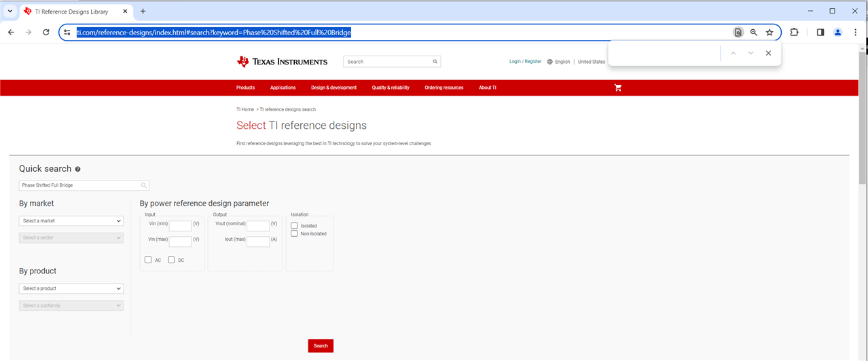This screenshot has height=361, width=868.
Task: Click the Texas Instruments logo
Action: (x=282, y=62)
